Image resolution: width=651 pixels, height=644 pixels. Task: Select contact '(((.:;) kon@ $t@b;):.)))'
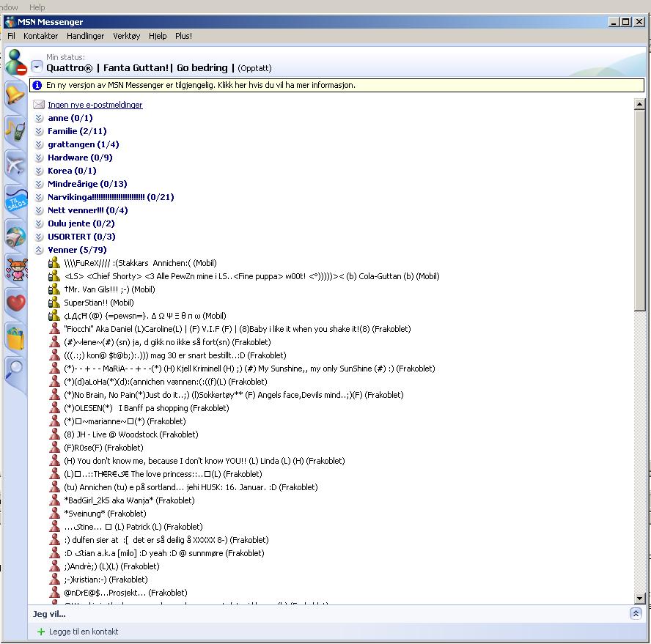(x=174, y=355)
